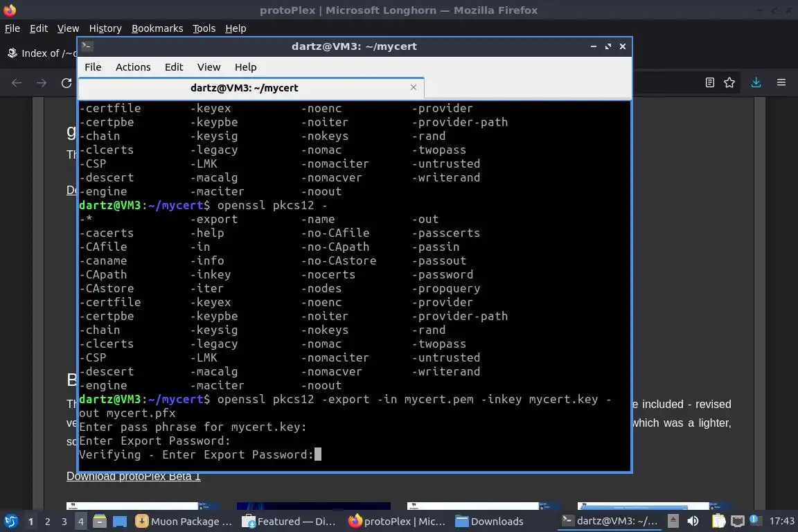Open Firefox hamburger application menu
This screenshot has width=798, height=532.
(x=781, y=82)
